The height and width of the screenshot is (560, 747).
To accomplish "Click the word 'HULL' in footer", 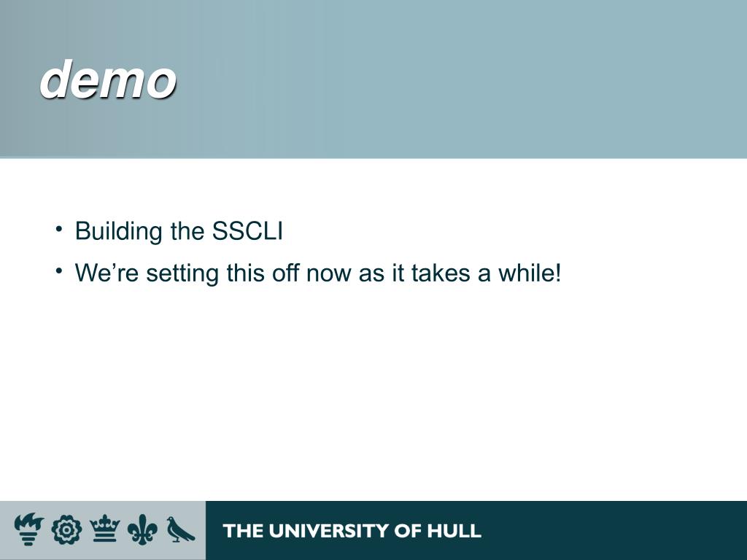I will click(x=454, y=531).
